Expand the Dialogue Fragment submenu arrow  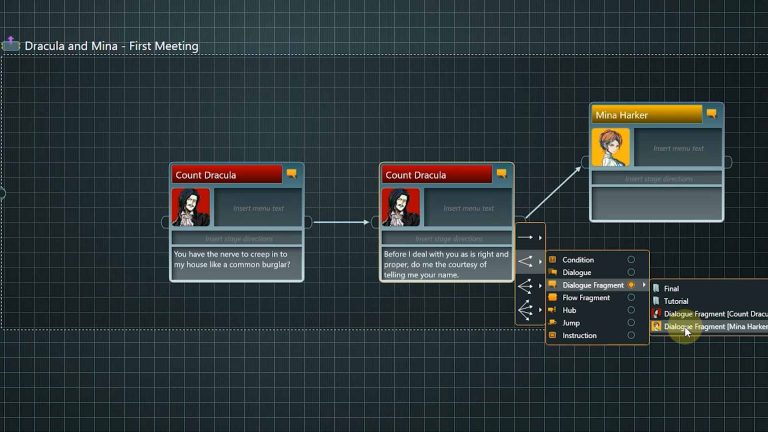644,285
